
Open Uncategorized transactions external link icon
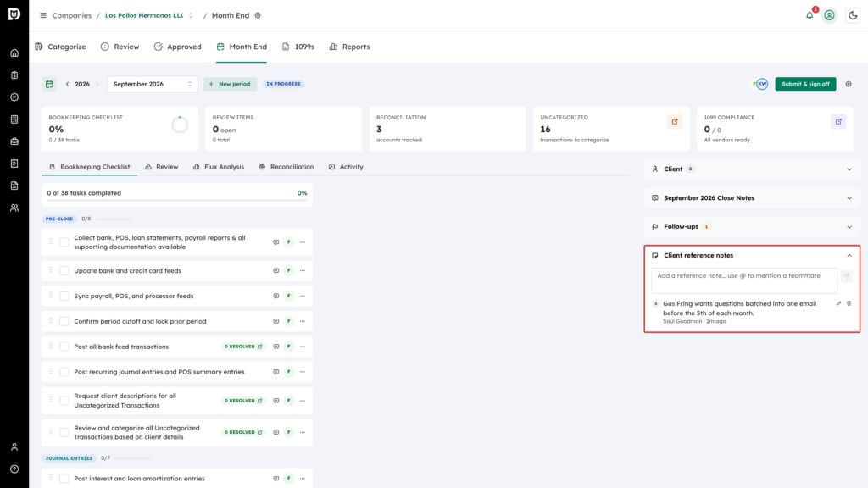675,122
